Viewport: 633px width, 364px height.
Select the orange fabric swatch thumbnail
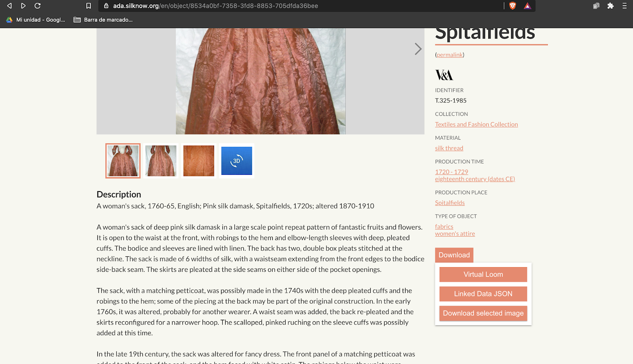coord(199,161)
